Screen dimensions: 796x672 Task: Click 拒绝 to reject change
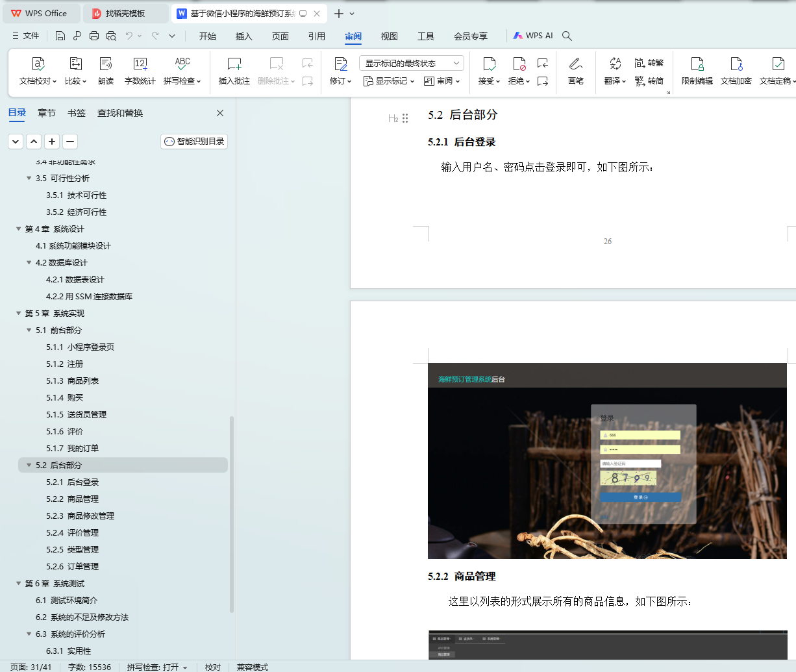pos(519,71)
